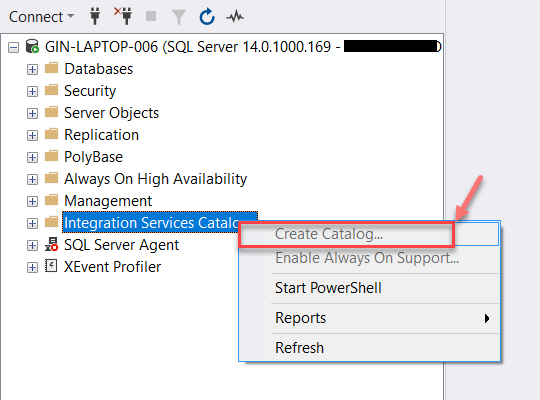Select the SQL Server Agent icon
This screenshot has width=540, height=400.
[52, 245]
